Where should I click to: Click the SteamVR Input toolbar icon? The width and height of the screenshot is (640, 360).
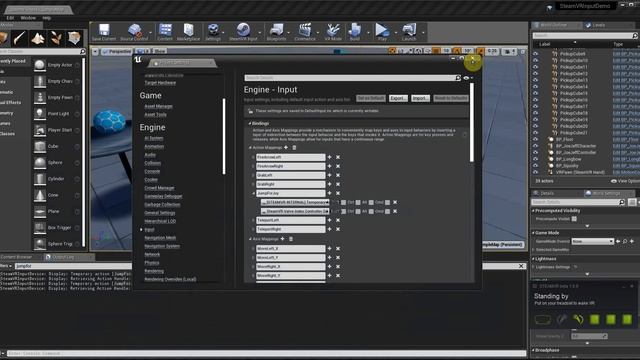pos(243,30)
